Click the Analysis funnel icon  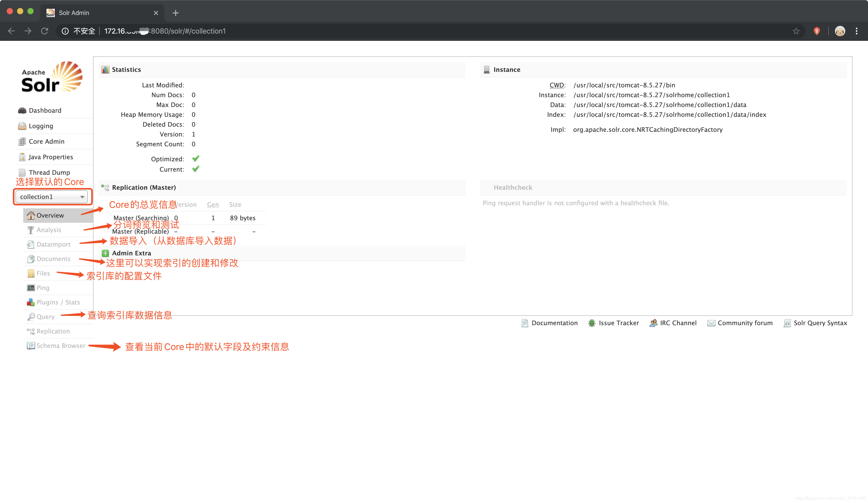[31, 230]
